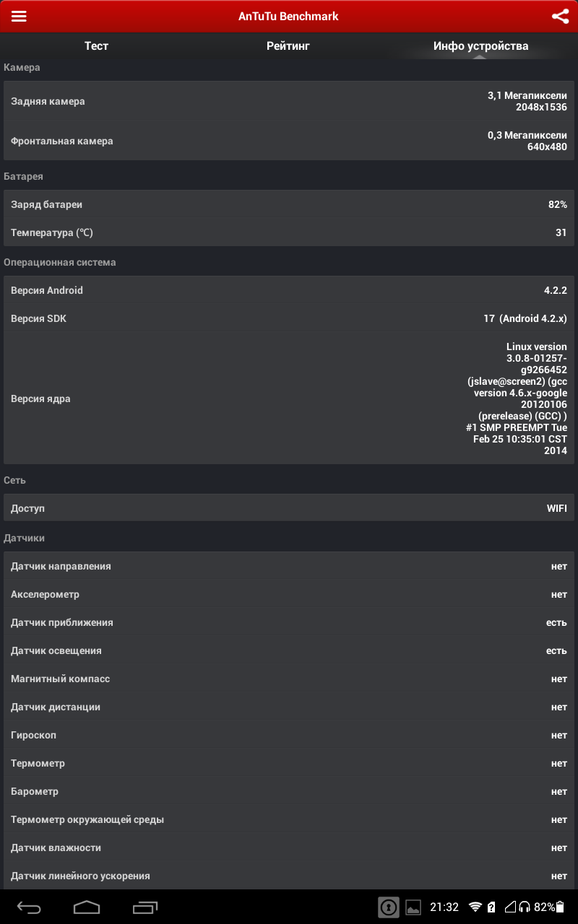Switch to the Тест tab

point(96,46)
